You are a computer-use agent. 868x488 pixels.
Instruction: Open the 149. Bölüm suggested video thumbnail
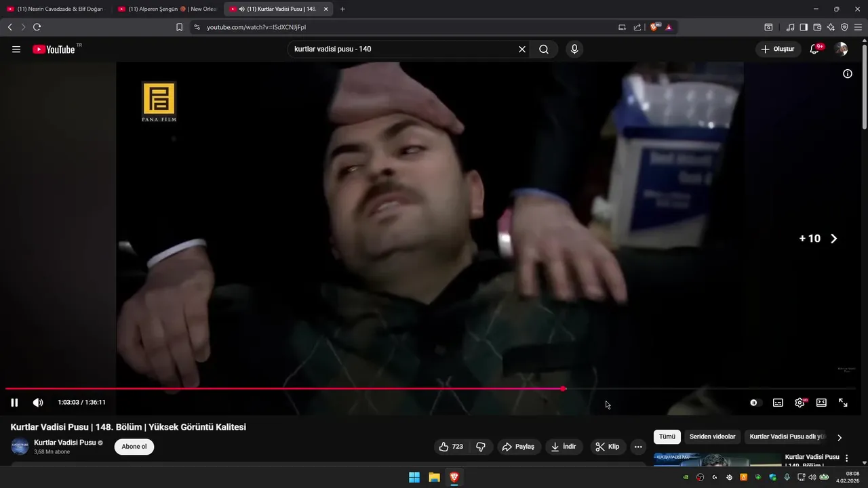pos(717,460)
